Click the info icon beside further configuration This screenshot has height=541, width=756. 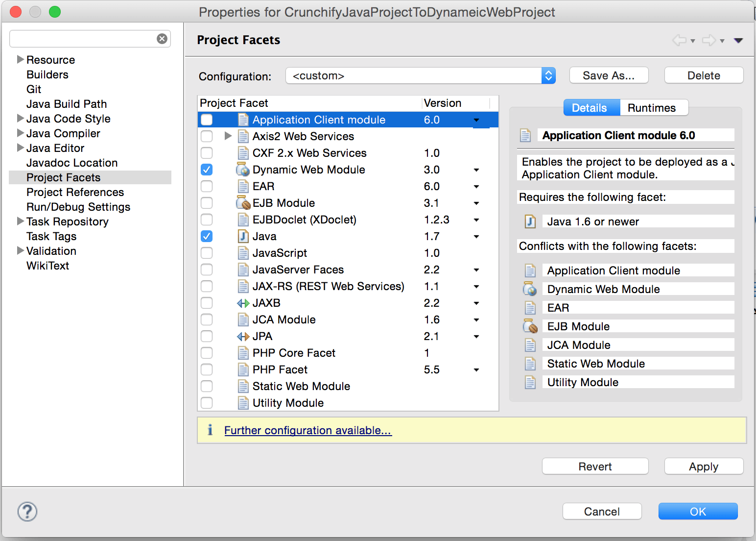(x=211, y=430)
